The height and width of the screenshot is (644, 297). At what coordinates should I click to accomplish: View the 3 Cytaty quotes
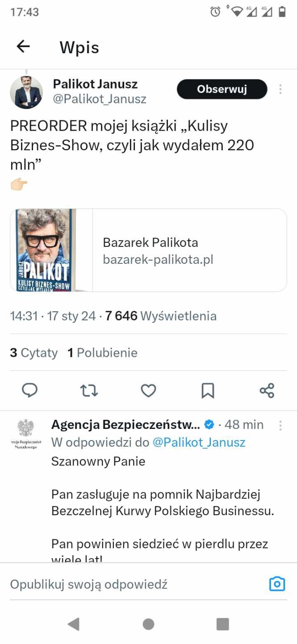34,353
